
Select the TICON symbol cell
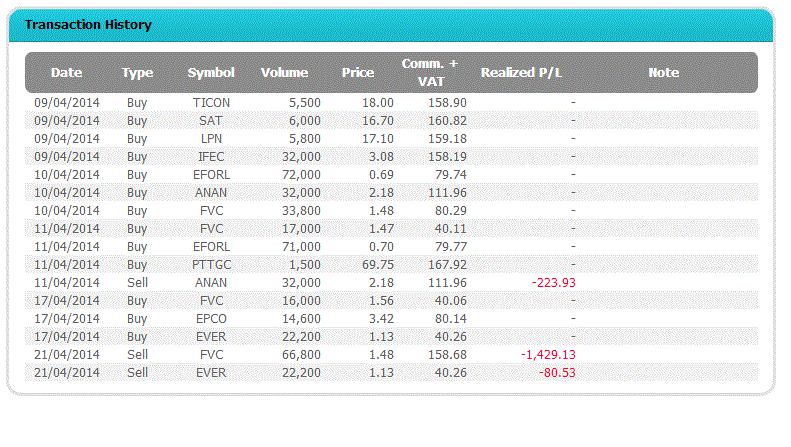(x=211, y=102)
